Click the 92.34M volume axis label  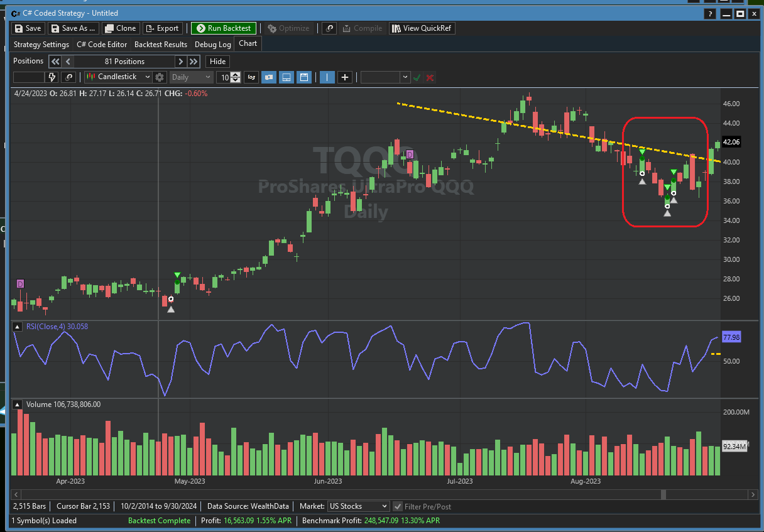734,447
